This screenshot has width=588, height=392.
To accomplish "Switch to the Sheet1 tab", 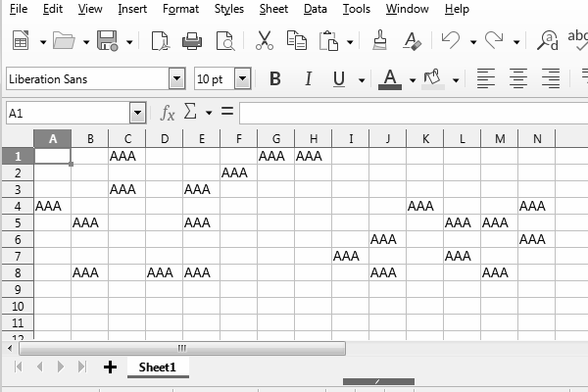I will (157, 367).
